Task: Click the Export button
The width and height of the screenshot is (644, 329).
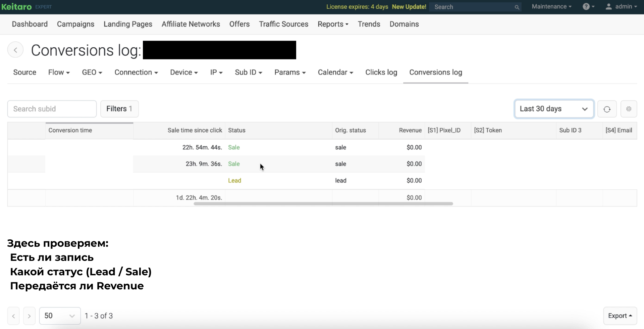Action: click(620, 316)
